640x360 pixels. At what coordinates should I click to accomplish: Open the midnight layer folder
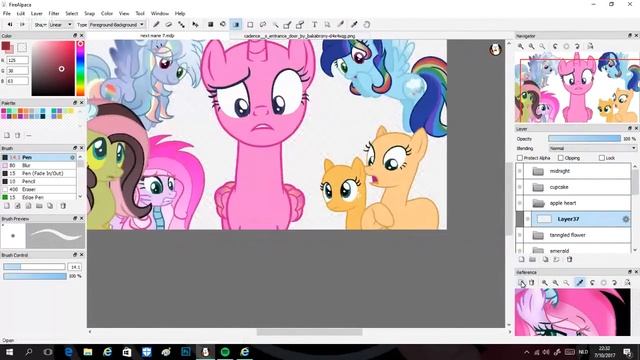click(538, 171)
